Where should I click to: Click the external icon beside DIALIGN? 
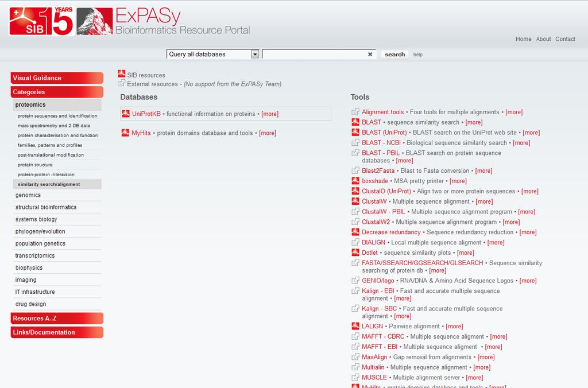coord(355,242)
